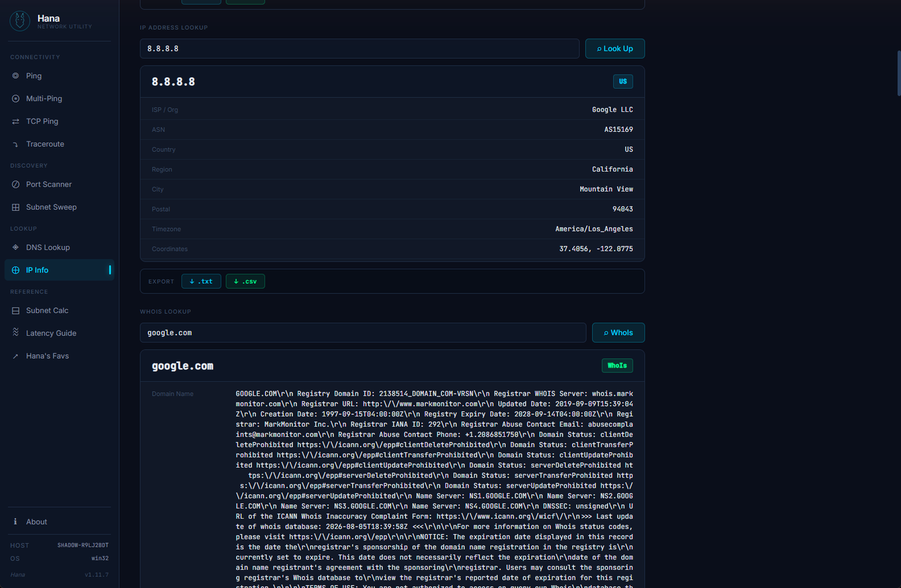Screen dimensions: 901x588
Task: Open Subnet Calc reference
Action: pyautogui.click(x=59, y=311)
